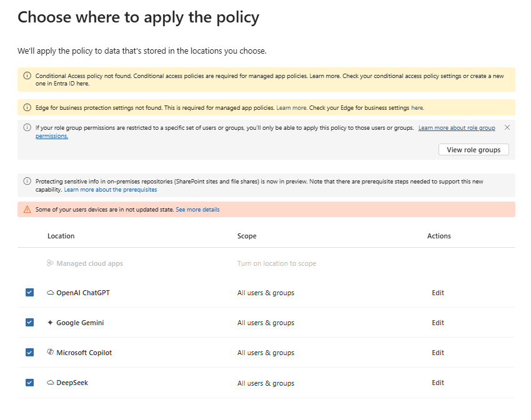Click the DeepSeek cloud icon
This screenshot has height=420, width=531.
51,383
